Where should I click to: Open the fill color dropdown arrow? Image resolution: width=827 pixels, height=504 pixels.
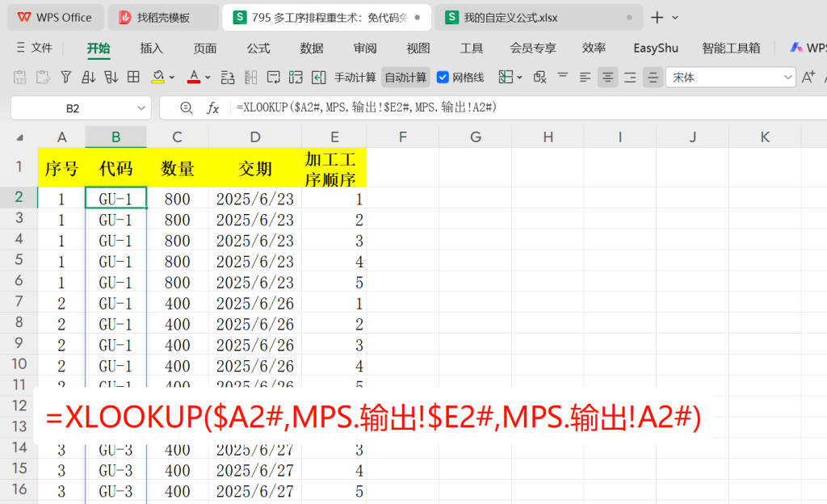point(172,78)
